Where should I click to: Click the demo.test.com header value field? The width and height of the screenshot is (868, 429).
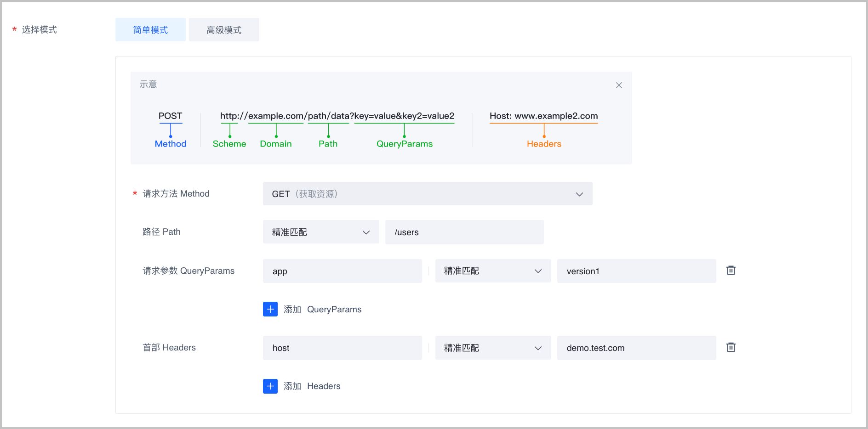[636, 348]
